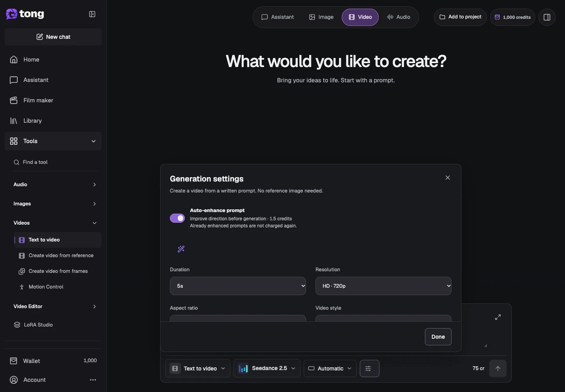
Task: Select Motion Control video tool
Action: (58, 287)
